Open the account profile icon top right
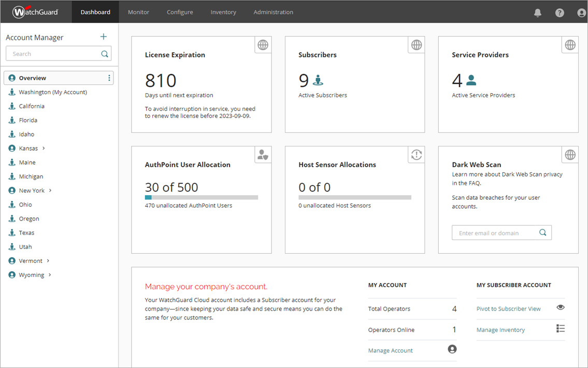Image resolution: width=588 pixels, height=368 pixels. 581,12
